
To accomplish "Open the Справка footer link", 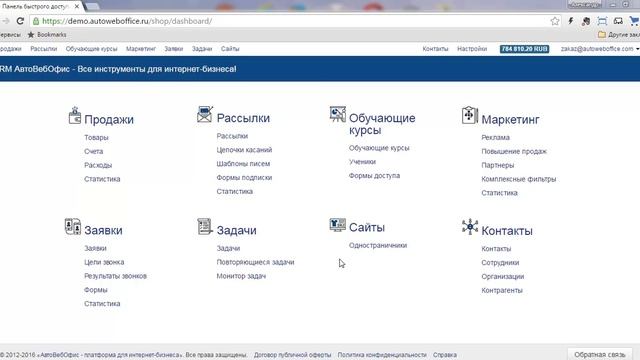I will 445,355.
